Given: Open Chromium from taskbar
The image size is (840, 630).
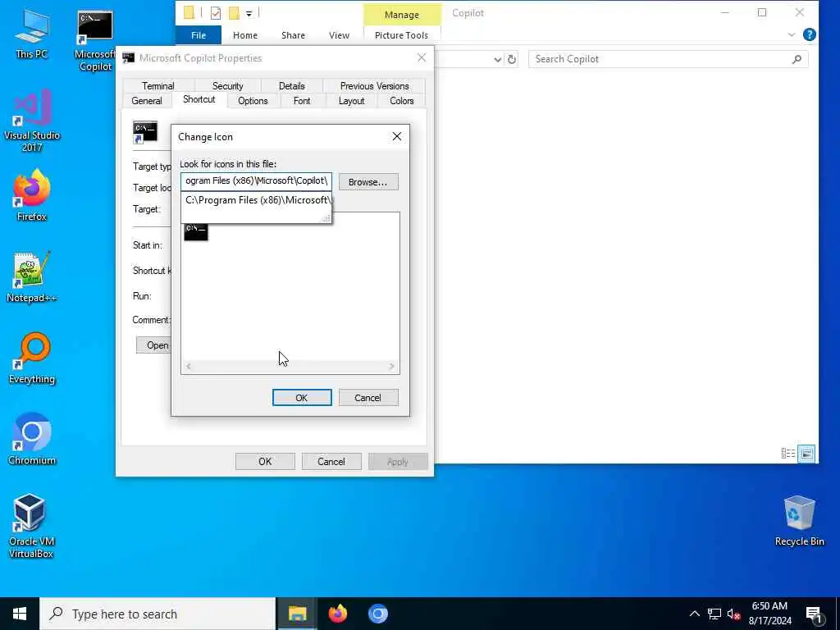Looking at the screenshot, I should (377, 614).
